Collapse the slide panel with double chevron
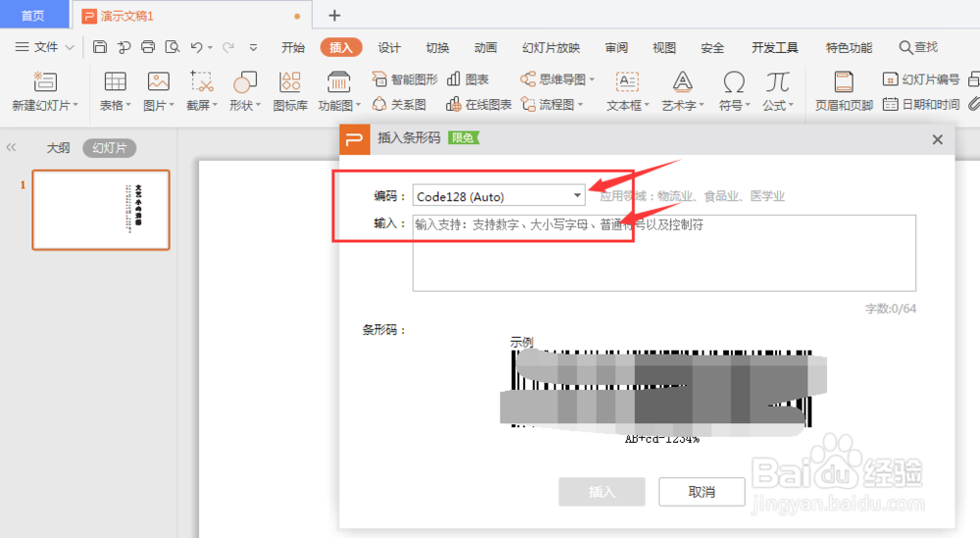The image size is (980, 538). (x=11, y=147)
